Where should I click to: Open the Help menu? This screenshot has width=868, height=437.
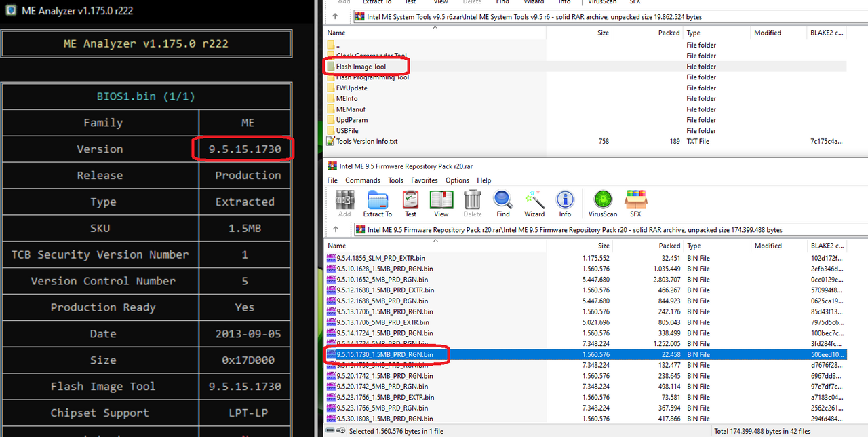click(484, 180)
